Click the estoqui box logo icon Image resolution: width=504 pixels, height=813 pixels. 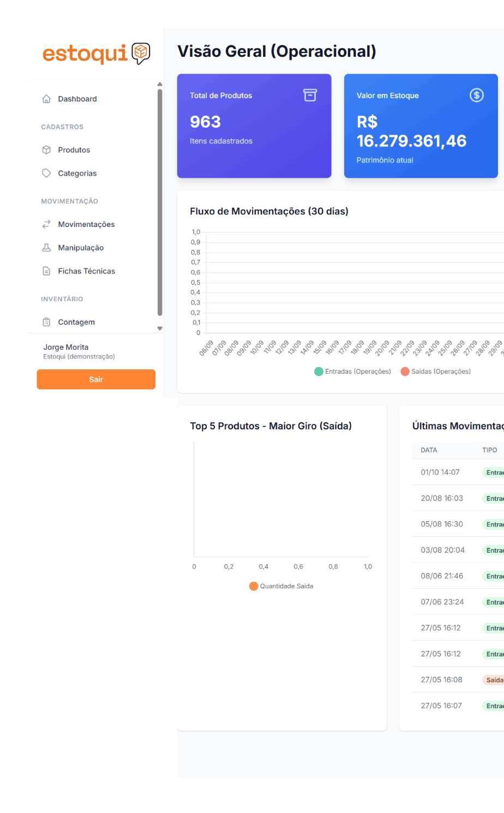[141, 53]
